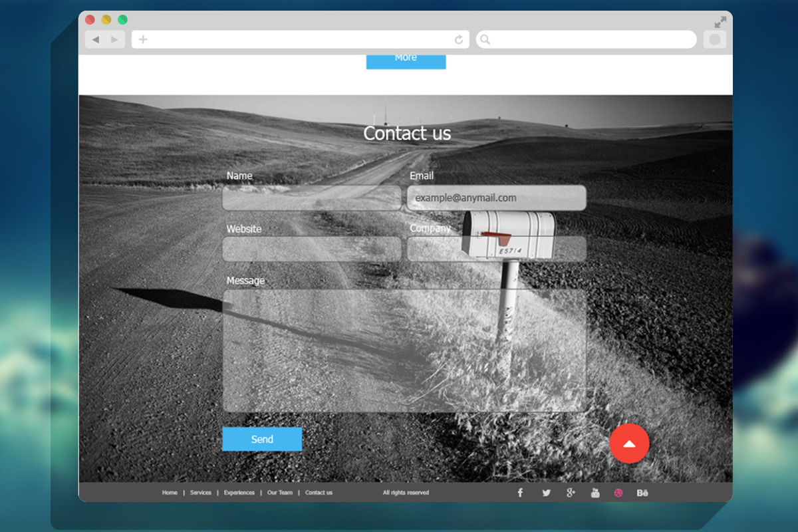Open the Facebook footer icon
Image resolution: width=798 pixels, height=532 pixels.
(520, 493)
